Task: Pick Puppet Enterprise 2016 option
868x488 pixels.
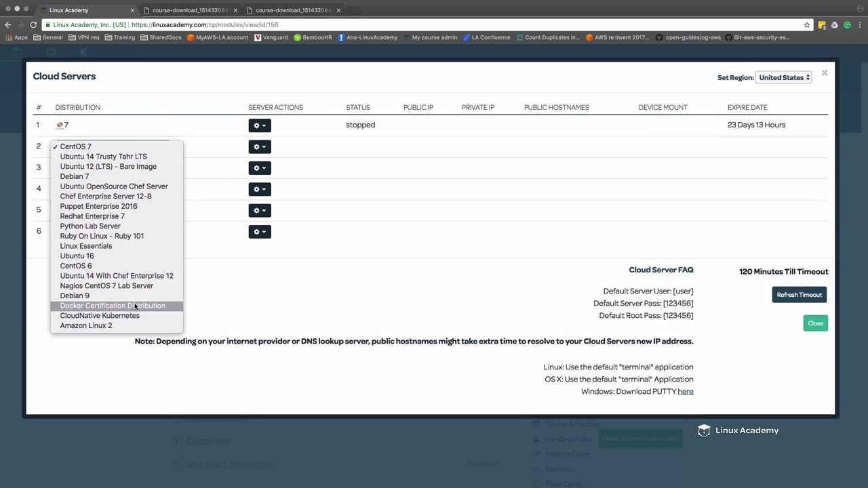Action: tap(117, 206)
